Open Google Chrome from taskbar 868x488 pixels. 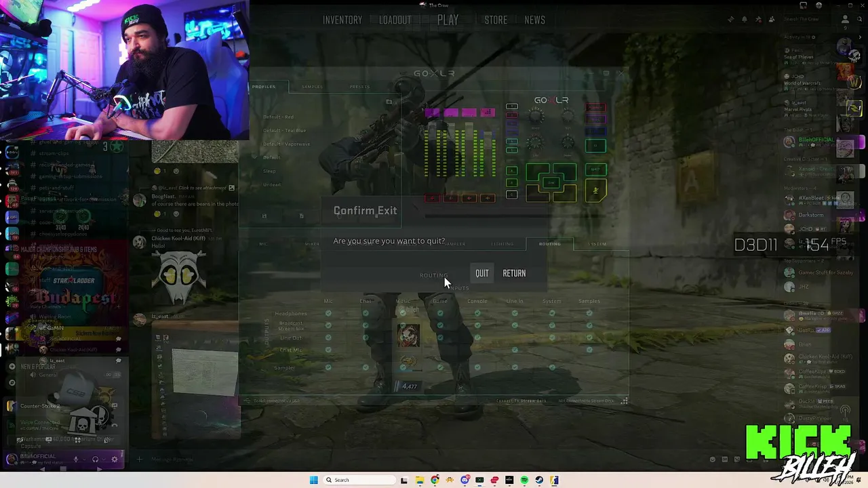coord(435,480)
